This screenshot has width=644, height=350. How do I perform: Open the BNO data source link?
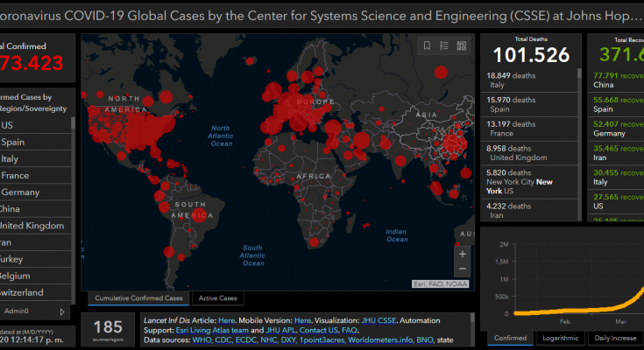[x=425, y=340]
